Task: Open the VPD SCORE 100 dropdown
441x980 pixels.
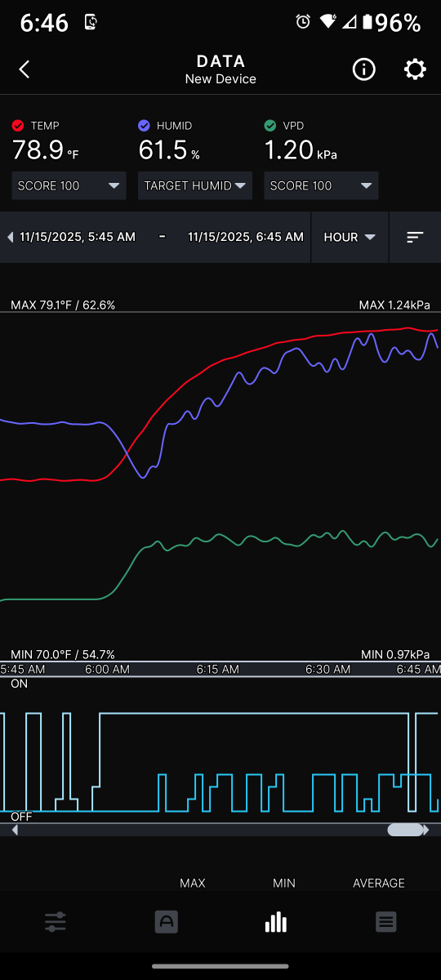Action: (x=321, y=185)
